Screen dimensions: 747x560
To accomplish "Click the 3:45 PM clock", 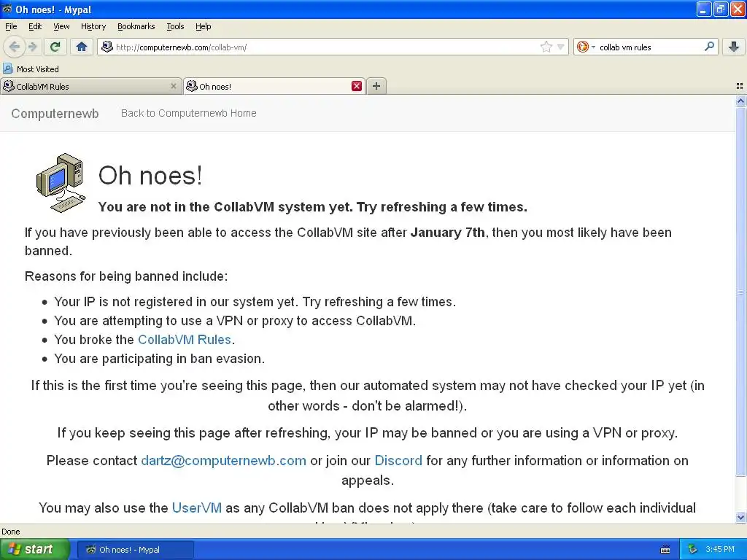I will pos(720,550).
